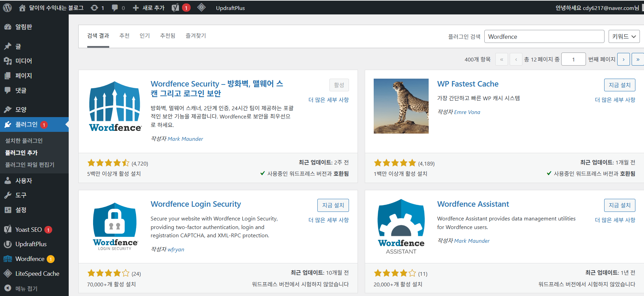
Task: Click the 달이의 수익내는 블로그 site name
Action: coord(56,8)
